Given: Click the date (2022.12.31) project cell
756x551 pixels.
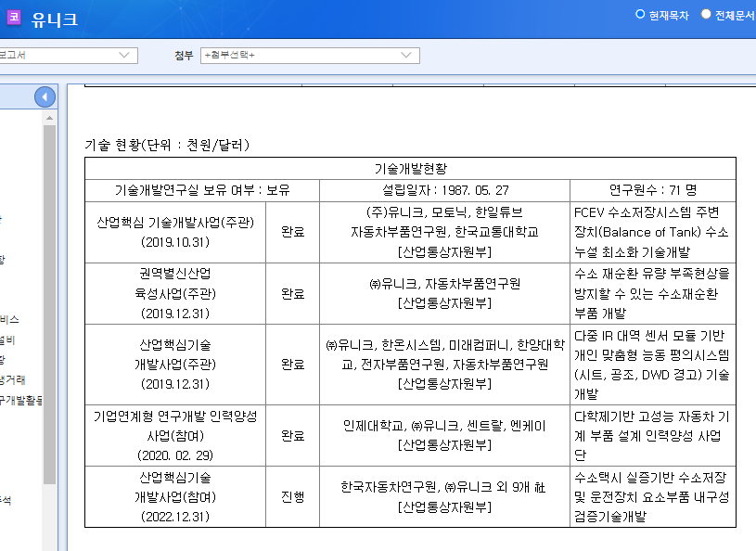Looking at the screenshot, I should coord(175,496).
